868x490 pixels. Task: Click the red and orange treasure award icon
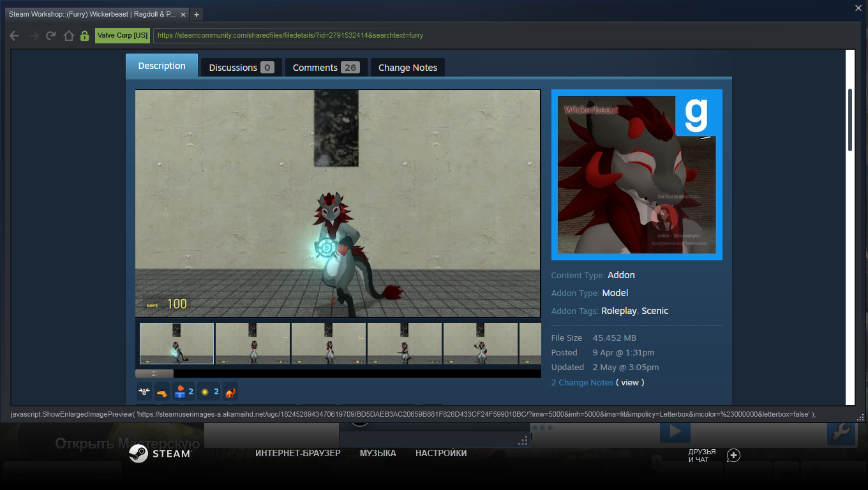(x=230, y=392)
